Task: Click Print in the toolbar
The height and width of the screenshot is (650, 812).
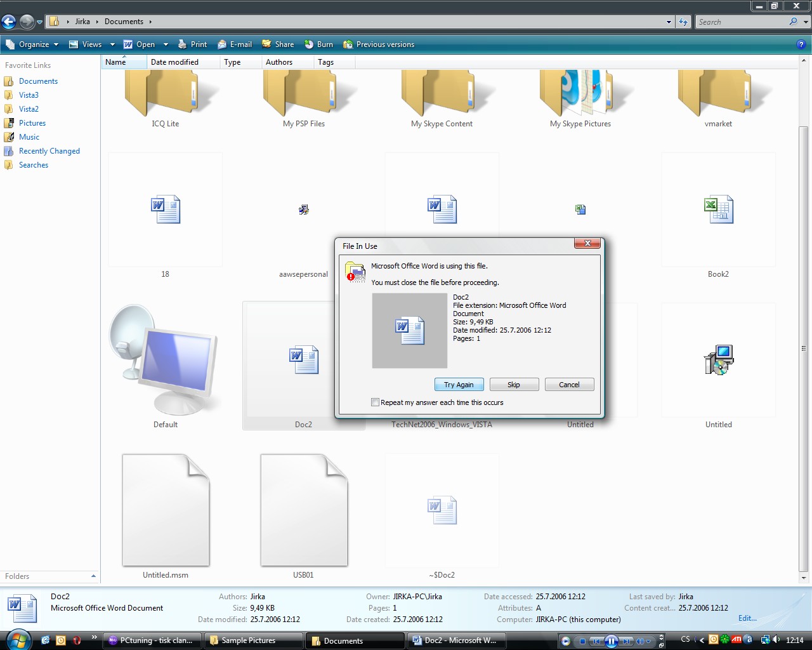Action: tap(192, 44)
